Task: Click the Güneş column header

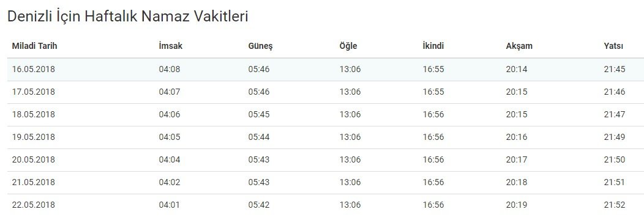Action: (x=260, y=46)
